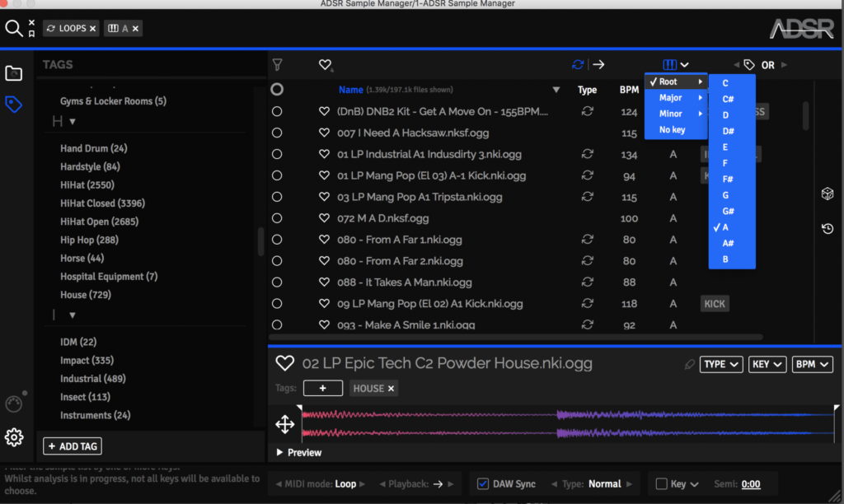Choose F# from the root key list

tap(726, 179)
